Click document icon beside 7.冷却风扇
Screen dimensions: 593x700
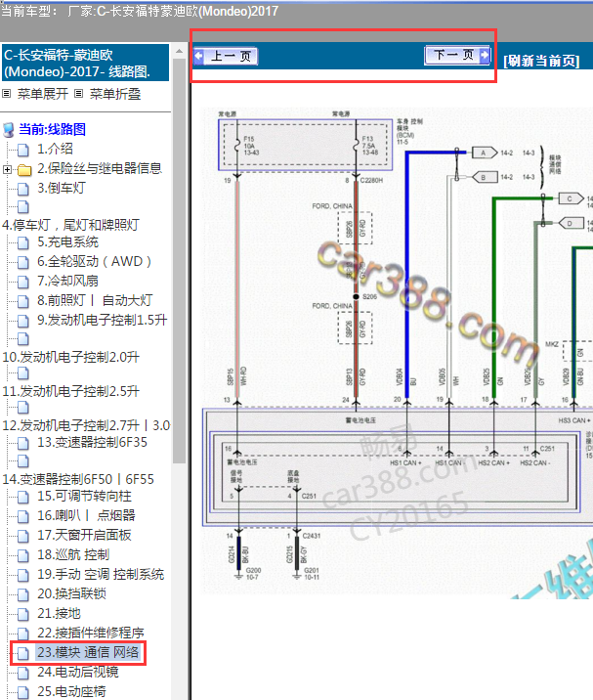pyautogui.click(x=23, y=282)
